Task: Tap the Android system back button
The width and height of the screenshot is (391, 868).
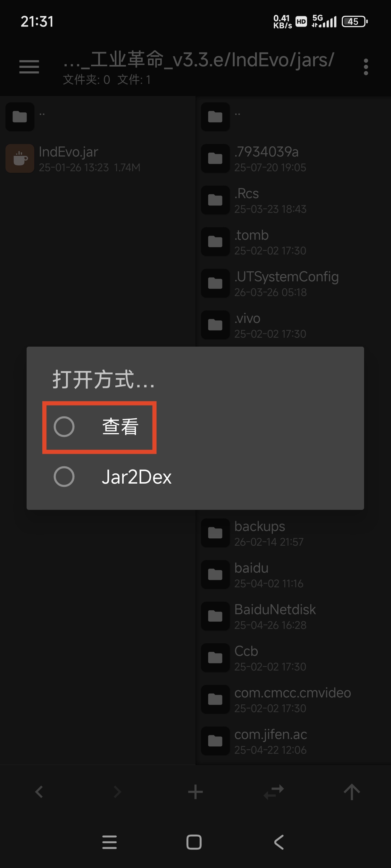Action: 279,842
